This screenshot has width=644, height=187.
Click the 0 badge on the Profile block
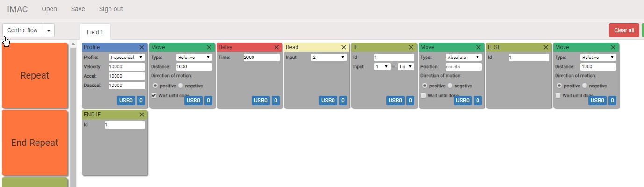click(x=141, y=100)
